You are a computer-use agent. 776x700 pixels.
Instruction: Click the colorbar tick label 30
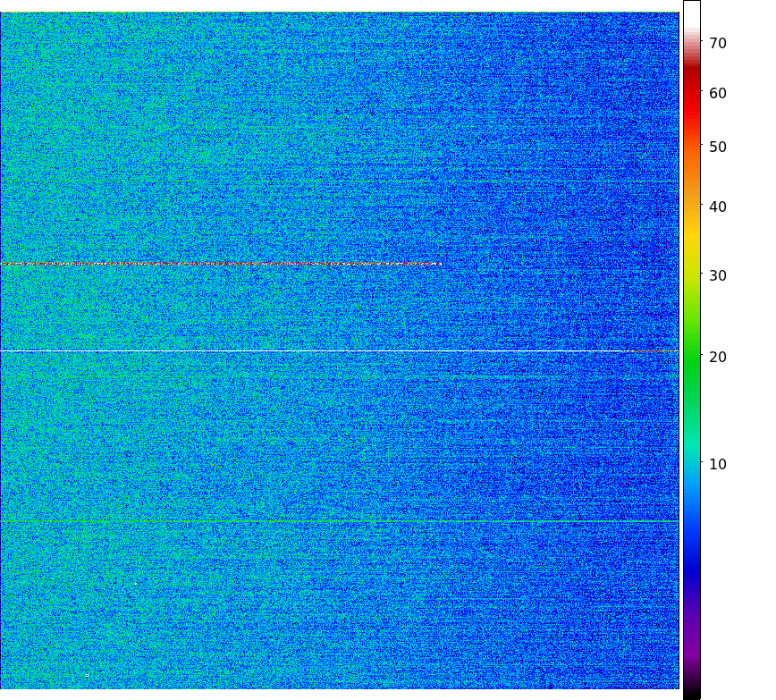click(718, 275)
